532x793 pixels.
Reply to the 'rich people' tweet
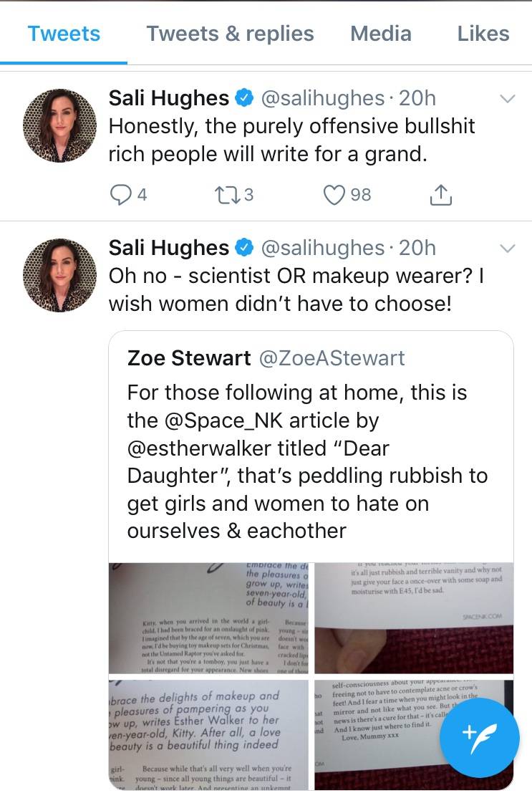120,195
